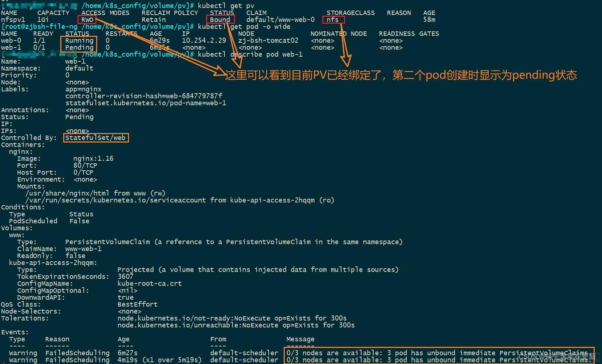Image resolution: width=602 pixels, height=364 pixels.
Task: Select TokenExpirationSeconds value '3607'
Action: [125, 277]
